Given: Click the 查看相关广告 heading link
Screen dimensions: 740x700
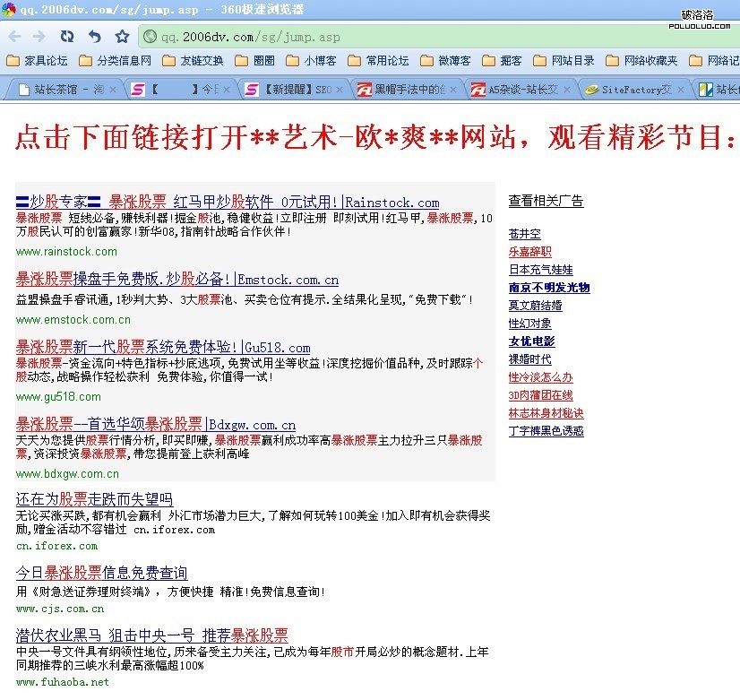Looking at the screenshot, I should coord(546,201).
